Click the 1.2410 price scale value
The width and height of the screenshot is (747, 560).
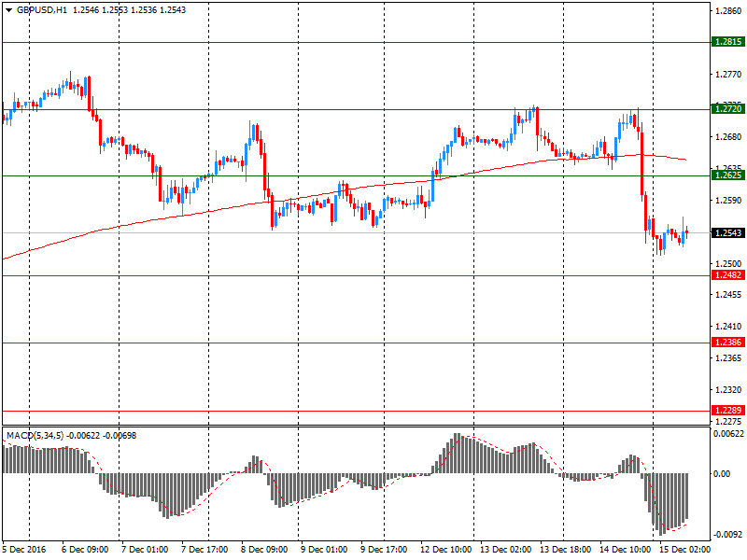pyautogui.click(x=728, y=327)
